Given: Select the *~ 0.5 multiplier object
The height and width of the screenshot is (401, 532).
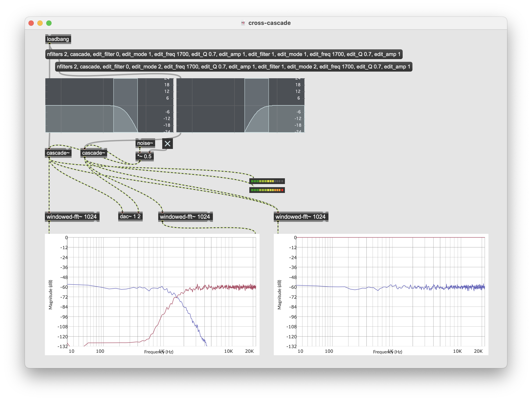Looking at the screenshot, I should [144, 156].
